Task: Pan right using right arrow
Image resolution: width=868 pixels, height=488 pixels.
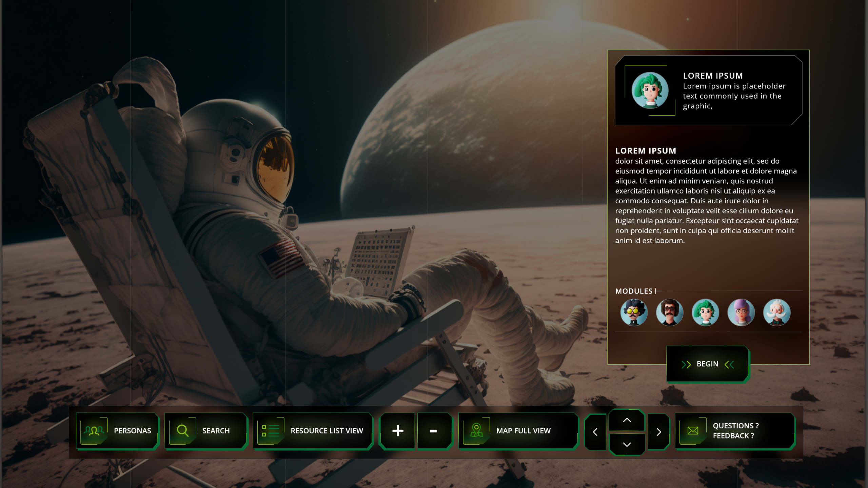Action: pyautogui.click(x=658, y=432)
